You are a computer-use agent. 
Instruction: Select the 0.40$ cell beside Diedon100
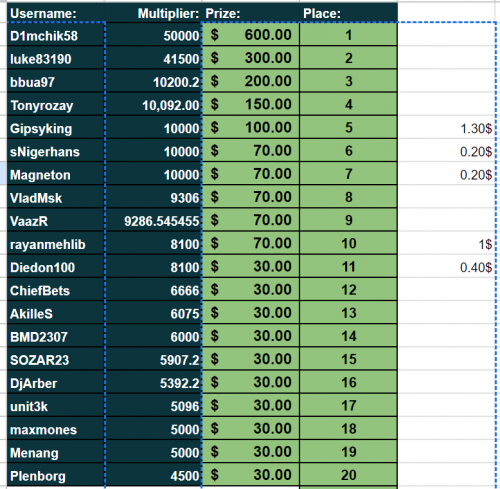pos(446,267)
